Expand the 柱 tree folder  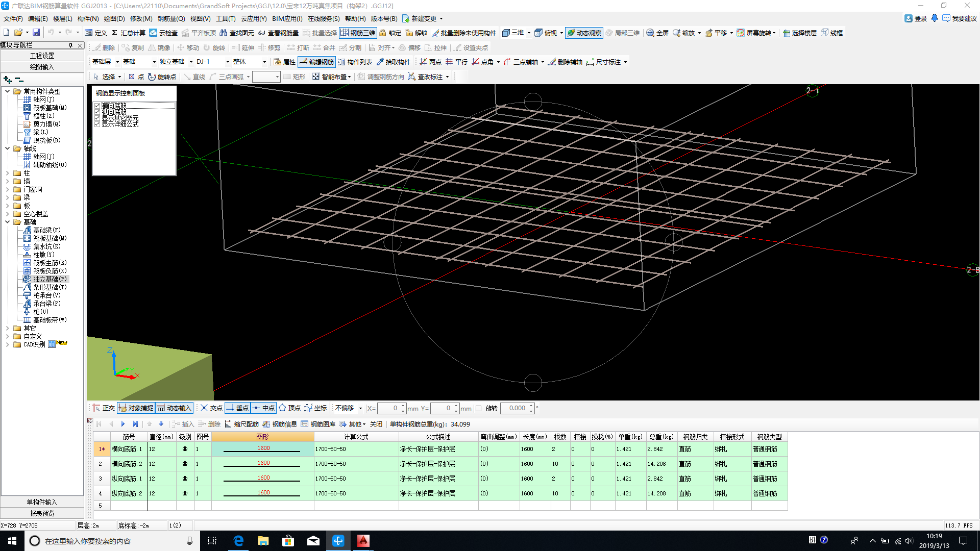(x=7, y=173)
